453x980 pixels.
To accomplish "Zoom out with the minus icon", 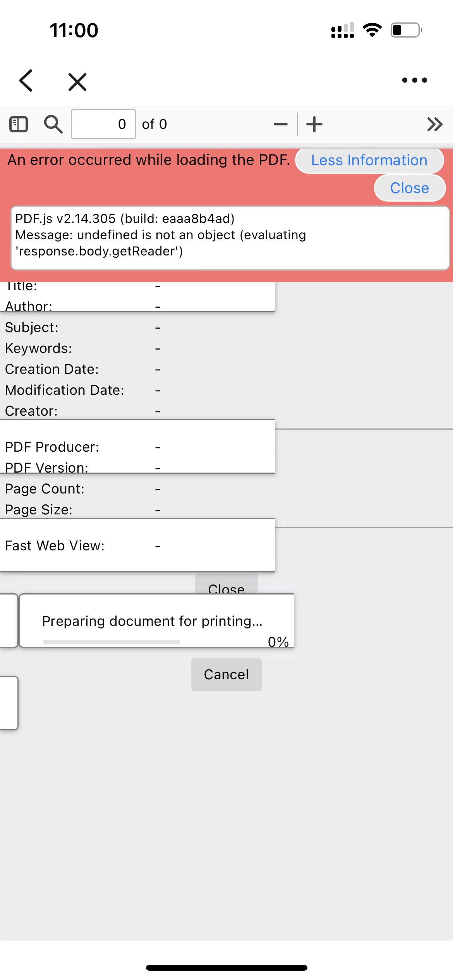I will point(280,124).
